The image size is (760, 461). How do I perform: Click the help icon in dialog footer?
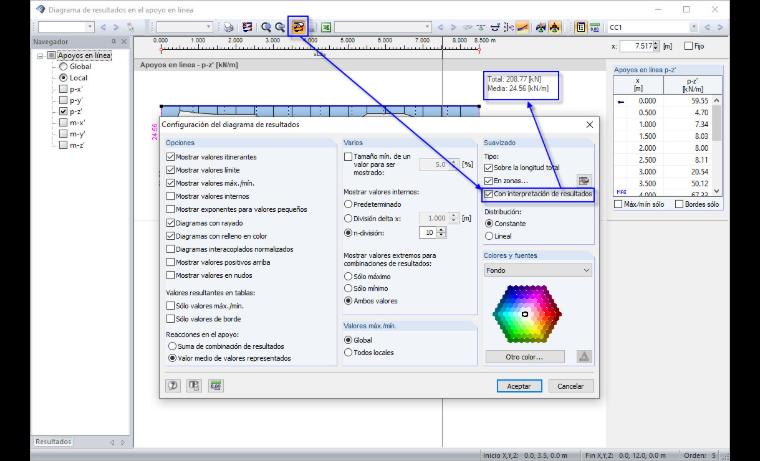[x=173, y=386]
